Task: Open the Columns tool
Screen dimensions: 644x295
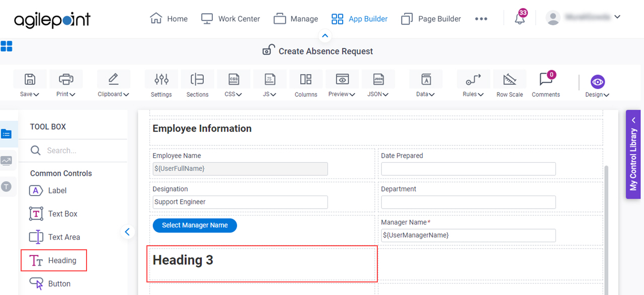Action: click(306, 83)
